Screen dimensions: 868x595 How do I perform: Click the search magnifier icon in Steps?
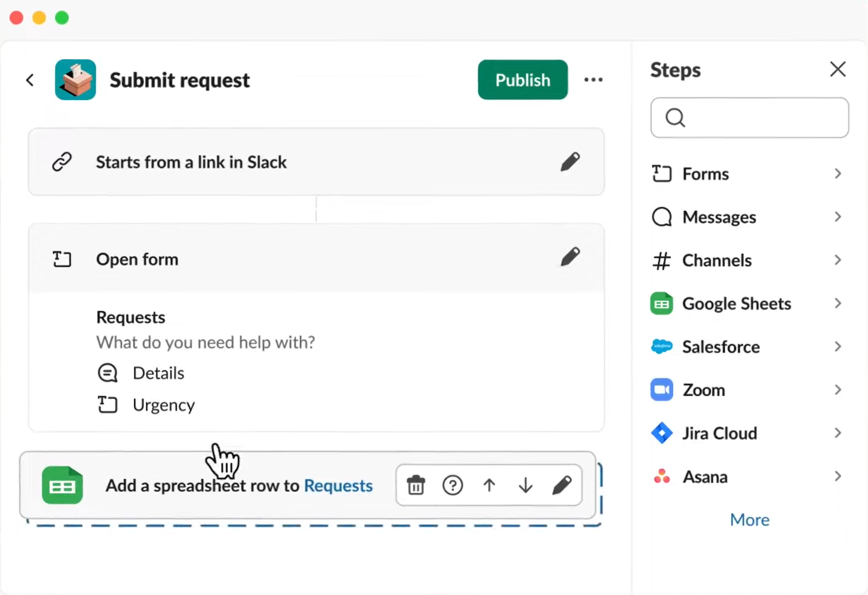pyautogui.click(x=675, y=118)
